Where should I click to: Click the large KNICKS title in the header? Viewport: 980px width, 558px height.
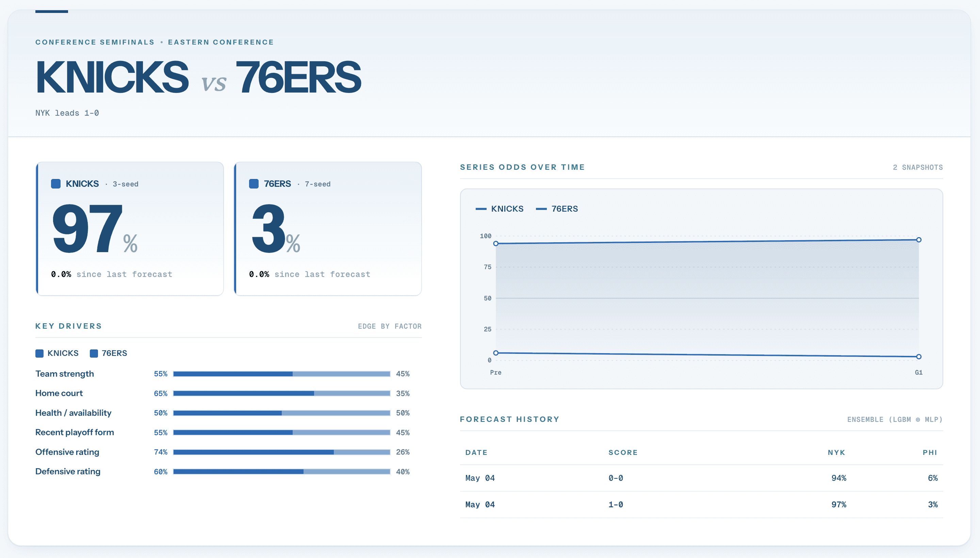(112, 77)
